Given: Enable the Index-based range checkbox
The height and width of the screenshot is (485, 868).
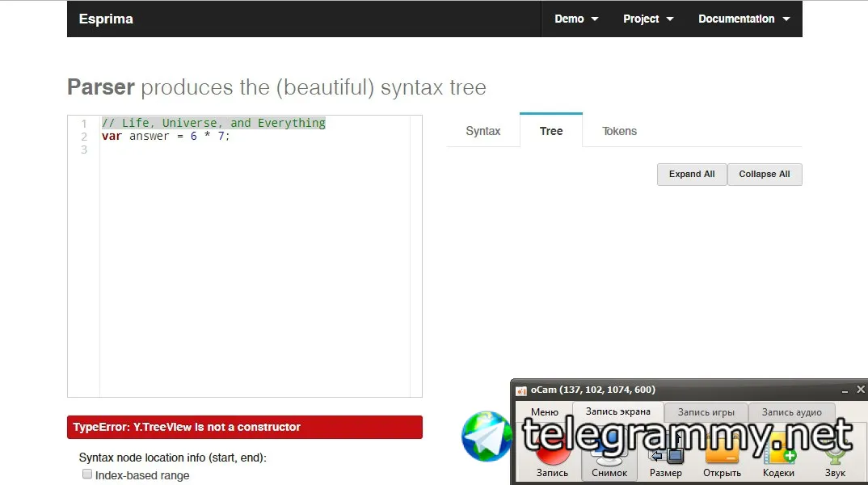Looking at the screenshot, I should (87, 474).
